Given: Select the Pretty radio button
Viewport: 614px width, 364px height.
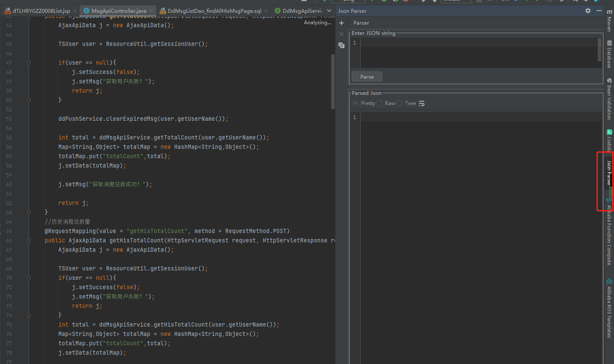Looking at the screenshot, I should click(x=356, y=103).
